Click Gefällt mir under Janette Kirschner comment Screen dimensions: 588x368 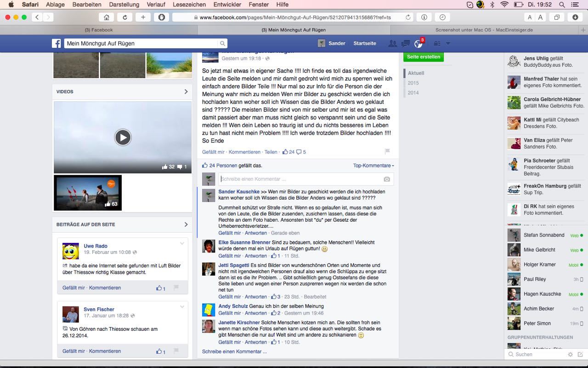click(x=230, y=342)
